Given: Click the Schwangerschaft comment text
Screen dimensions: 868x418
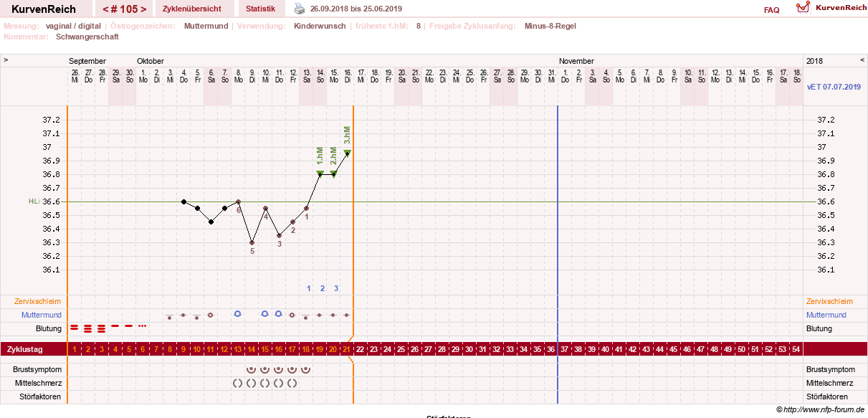Looking at the screenshot, I should 87,37.
